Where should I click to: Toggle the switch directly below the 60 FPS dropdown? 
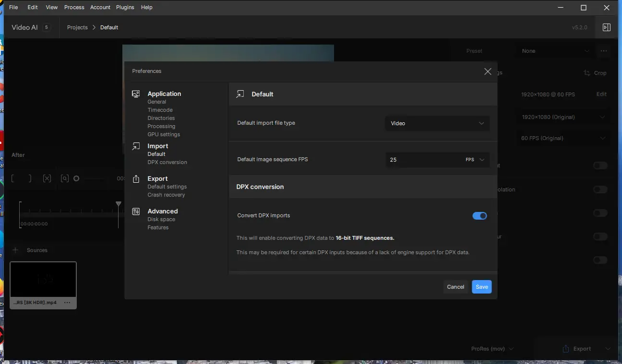(600, 165)
